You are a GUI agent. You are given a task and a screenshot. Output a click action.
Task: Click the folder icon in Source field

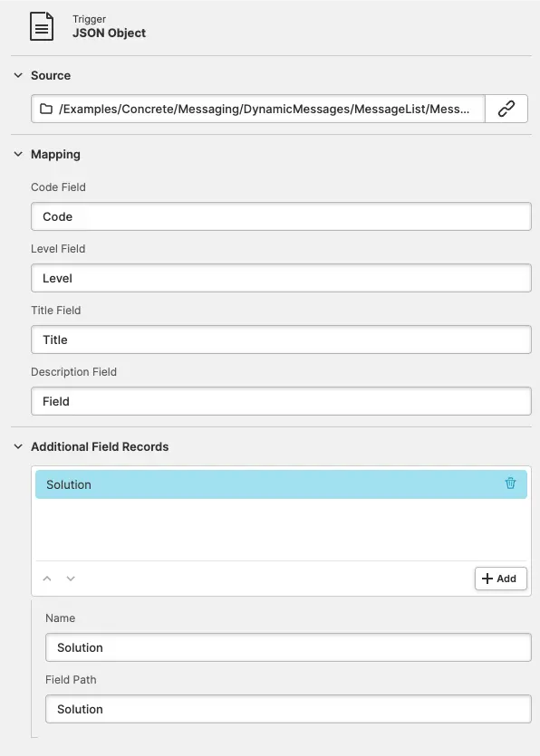click(46, 109)
